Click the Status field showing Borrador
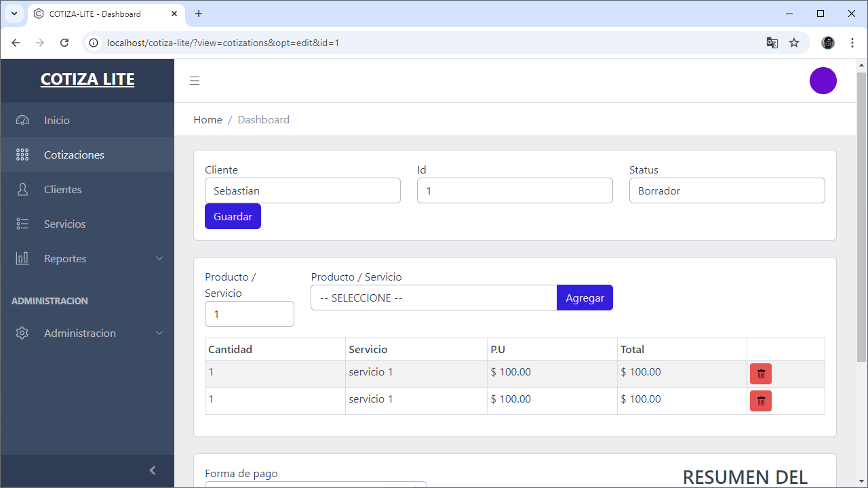Screen dimensions: 868x488 click(x=727, y=190)
